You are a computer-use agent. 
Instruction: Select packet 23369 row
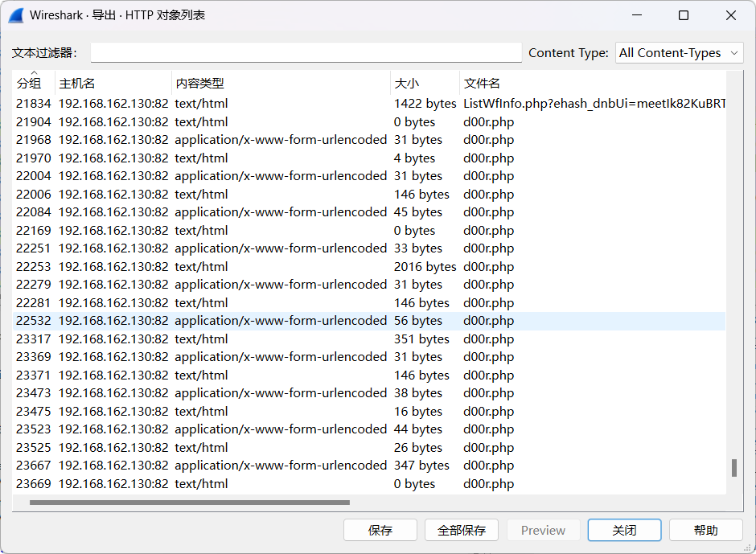point(369,357)
